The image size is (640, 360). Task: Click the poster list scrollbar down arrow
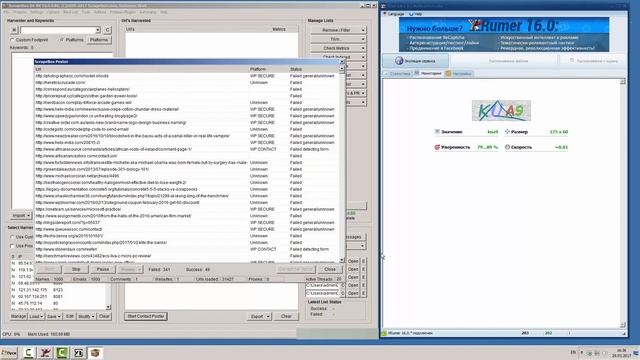pos(342,260)
